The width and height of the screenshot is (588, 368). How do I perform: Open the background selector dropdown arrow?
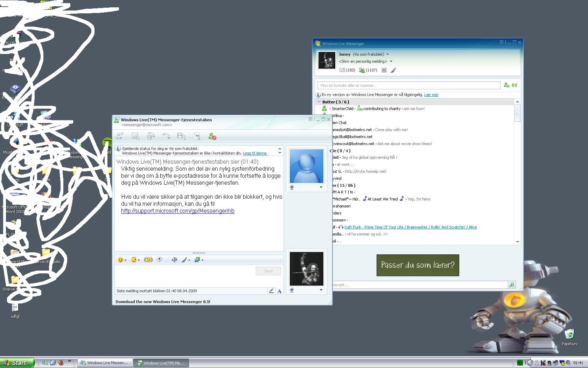(202, 260)
